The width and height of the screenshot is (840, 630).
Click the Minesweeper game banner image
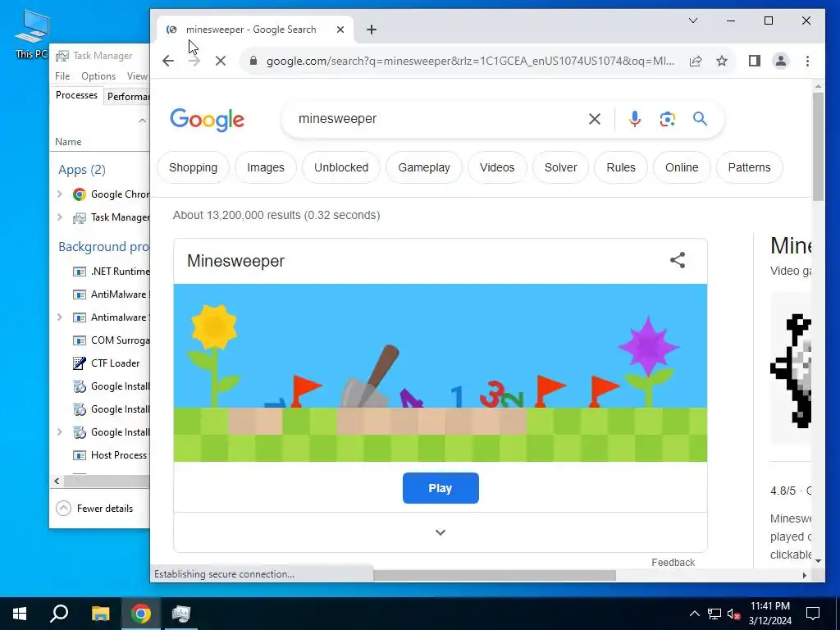(x=441, y=373)
